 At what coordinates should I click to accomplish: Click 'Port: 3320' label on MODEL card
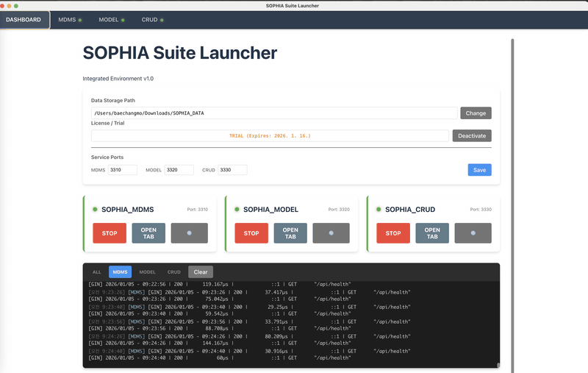click(x=339, y=210)
